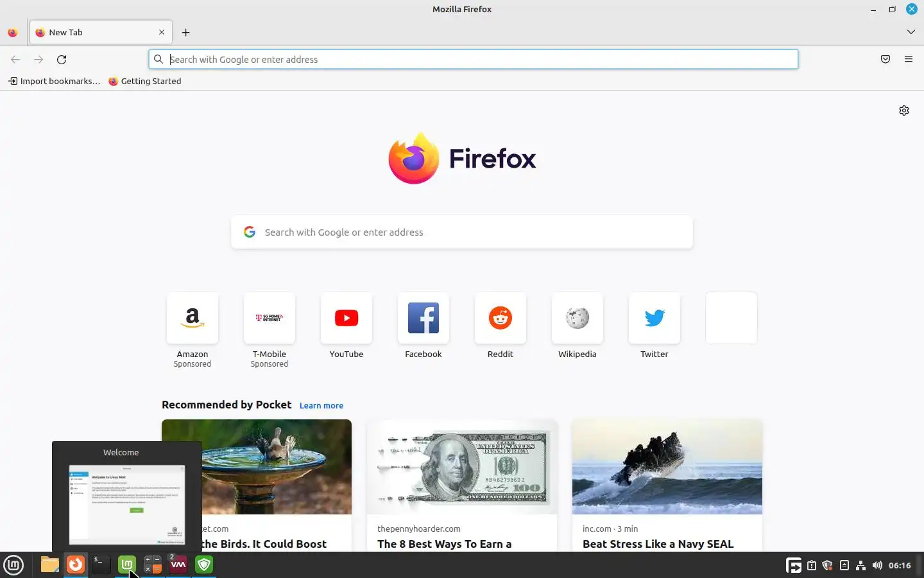Viewport: 924px width, 578px height.
Task: Open article Beat Stress Like a Navy SEAL
Action: coord(658,544)
